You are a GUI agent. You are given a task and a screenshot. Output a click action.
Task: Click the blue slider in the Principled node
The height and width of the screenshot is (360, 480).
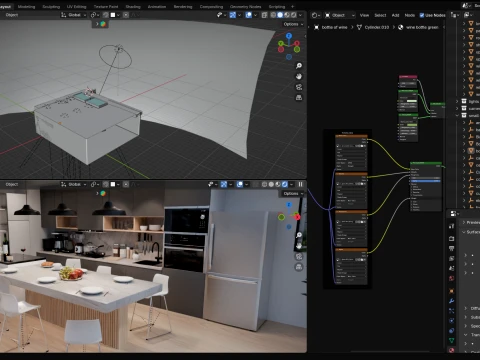[x=426, y=181]
